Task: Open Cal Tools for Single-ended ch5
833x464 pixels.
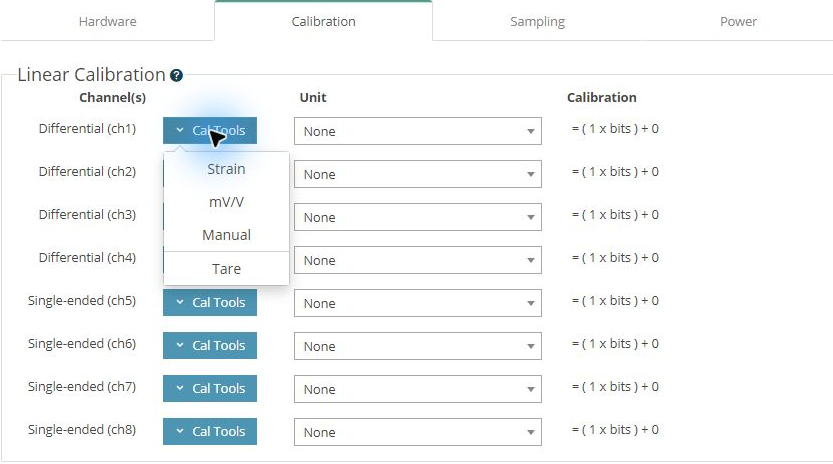Action: click(x=210, y=302)
